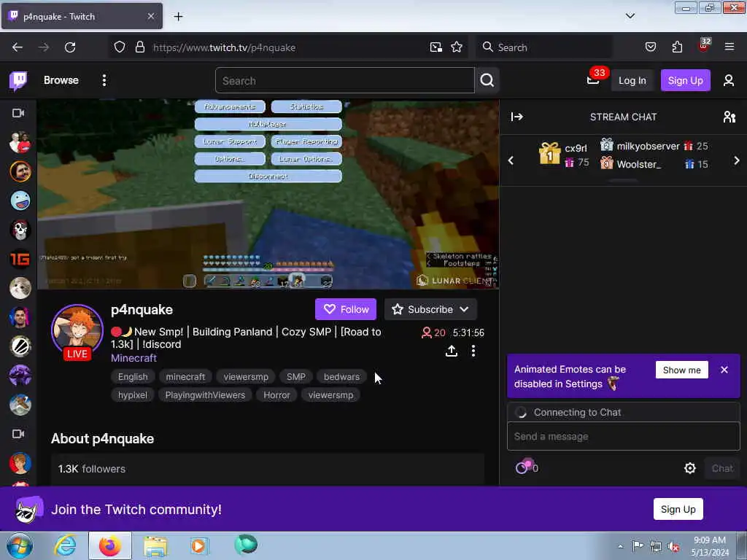This screenshot has width=747, height=560.
Task: Click the Firefox Search box
Action: pos(544,47)
